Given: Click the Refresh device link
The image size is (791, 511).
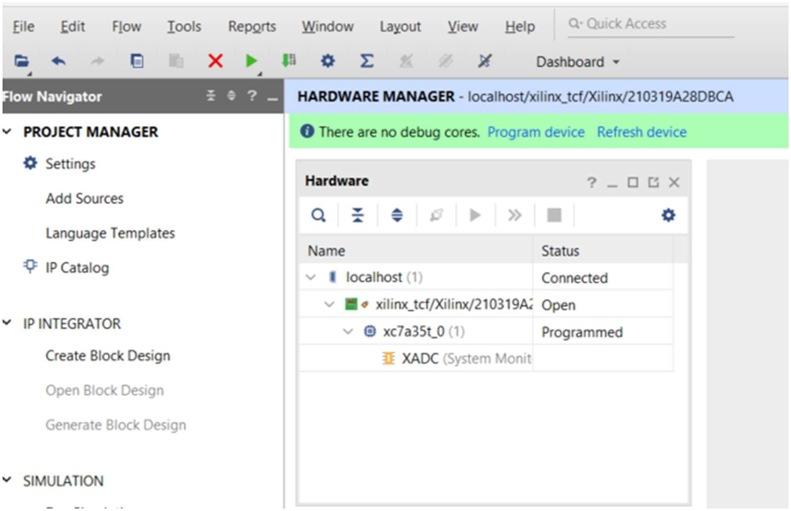Looking at the screenshot, I should pos(641,132).
